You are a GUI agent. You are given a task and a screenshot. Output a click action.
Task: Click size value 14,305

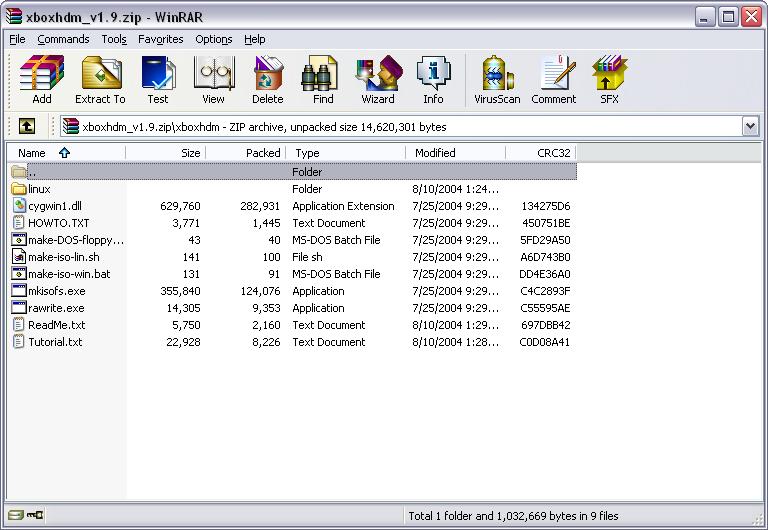pyautogui.click(x=183, y=308)
